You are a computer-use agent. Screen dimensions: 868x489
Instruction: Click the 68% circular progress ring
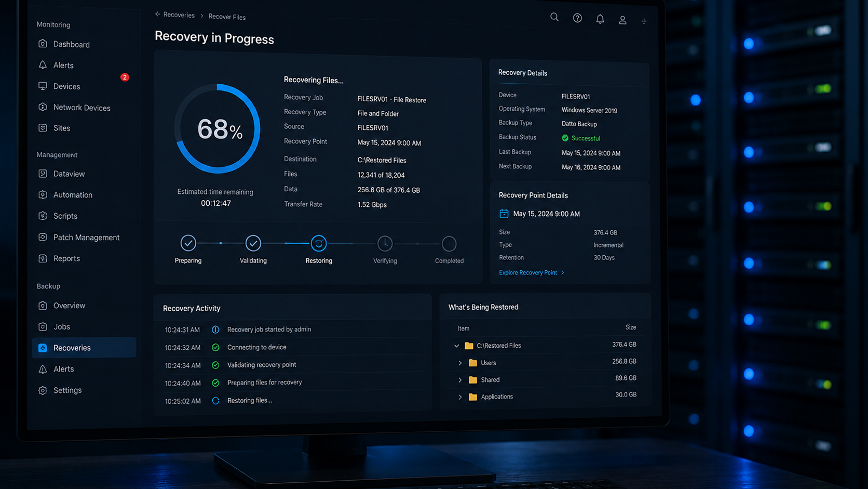pos(218,128)
